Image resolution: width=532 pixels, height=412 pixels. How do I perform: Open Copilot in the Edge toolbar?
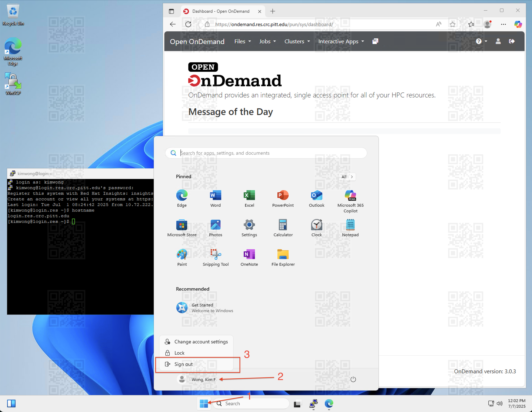click(x=518, y=24)
